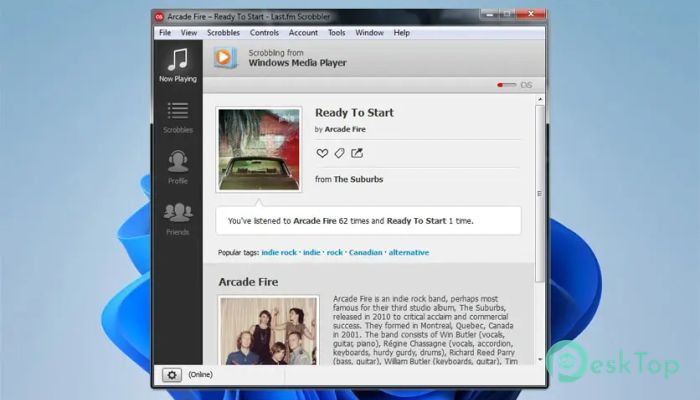
Task: Open the Controls menu
Action: pos(264,33)
